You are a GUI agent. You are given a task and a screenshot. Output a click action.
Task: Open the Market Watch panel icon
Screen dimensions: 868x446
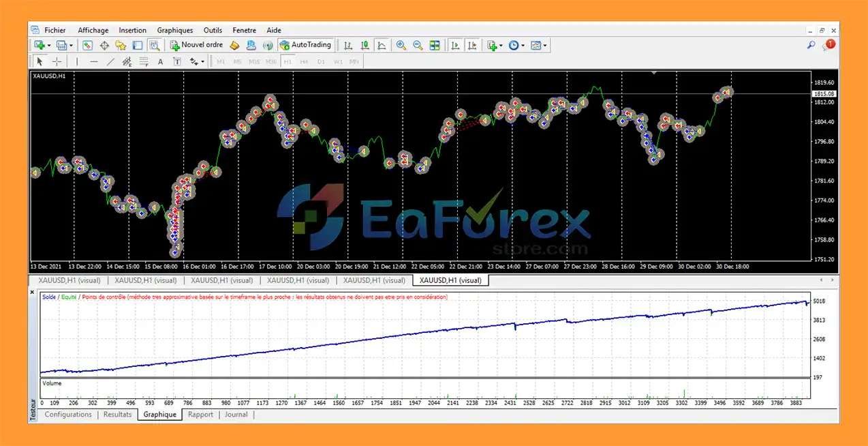(88, 46)
